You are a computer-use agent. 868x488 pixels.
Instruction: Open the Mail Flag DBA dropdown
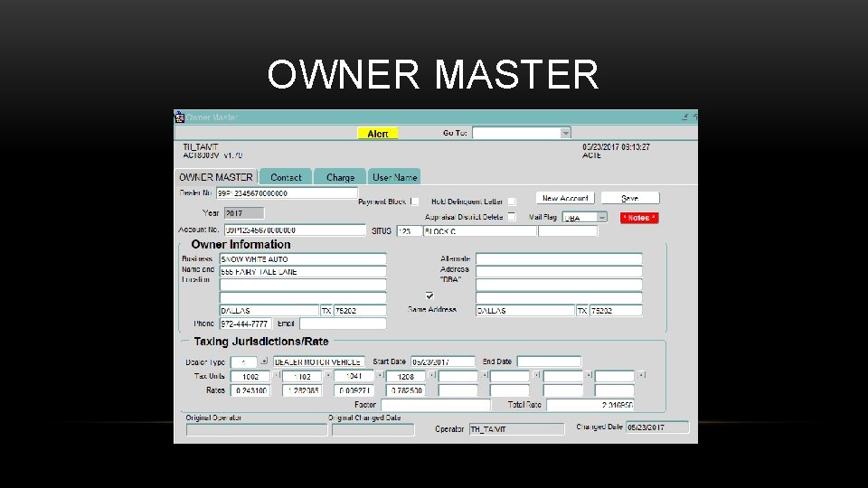pos(602,218)
